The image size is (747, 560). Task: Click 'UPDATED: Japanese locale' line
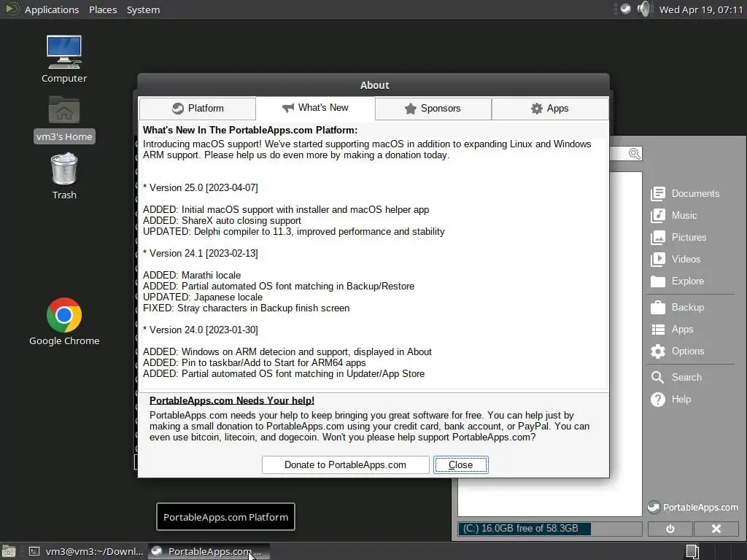pyautogui.click(x=203, y=297)
